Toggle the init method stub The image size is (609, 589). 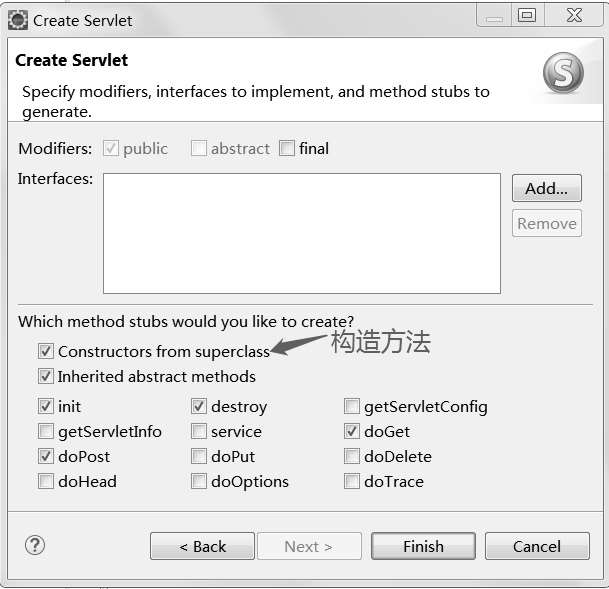tap(46, 407)
